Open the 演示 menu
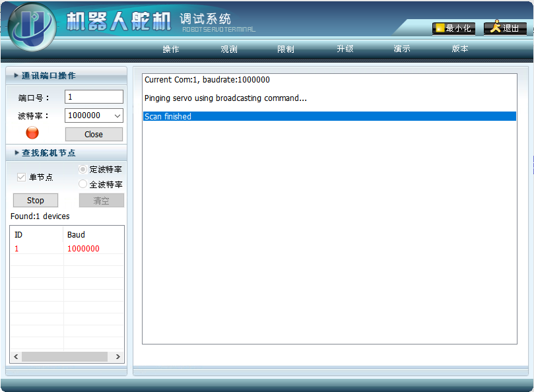Image resolution: width=534 pixels, height=392 pixels. tap(402, 49)
